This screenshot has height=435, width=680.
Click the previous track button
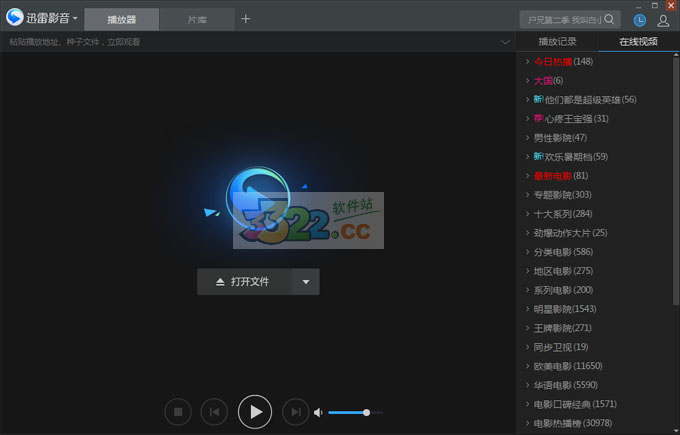[x=214, y=412]
